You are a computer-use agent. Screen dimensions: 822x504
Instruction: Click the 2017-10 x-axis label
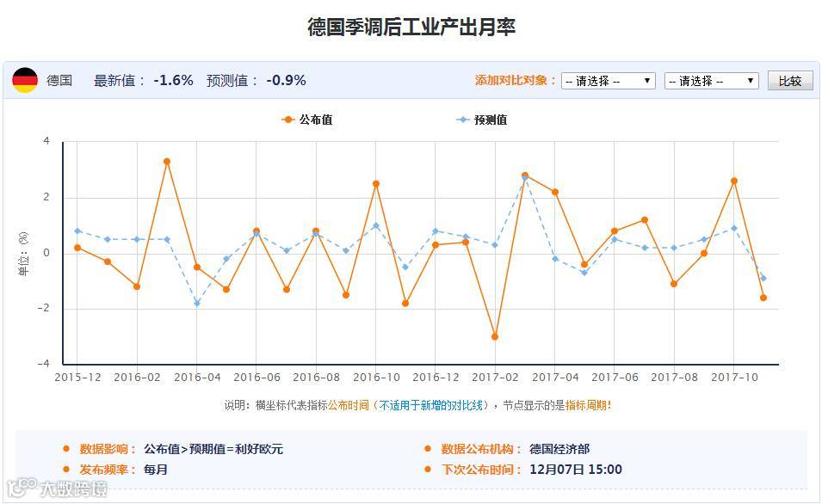pyautogui.click(x=734, y=378)
